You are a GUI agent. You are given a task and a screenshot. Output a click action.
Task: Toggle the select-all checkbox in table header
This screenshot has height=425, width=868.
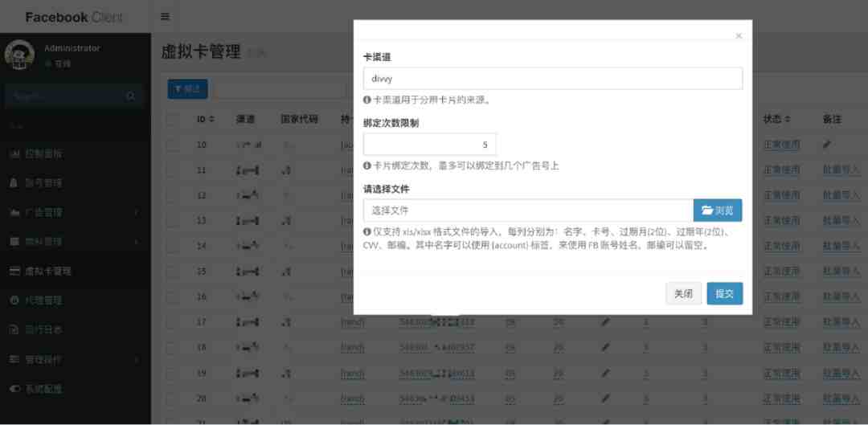[173, 119]
